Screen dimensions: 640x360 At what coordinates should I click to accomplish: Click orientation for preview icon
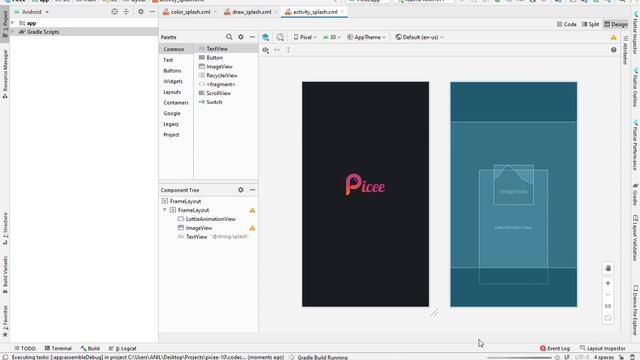(280, 37)
